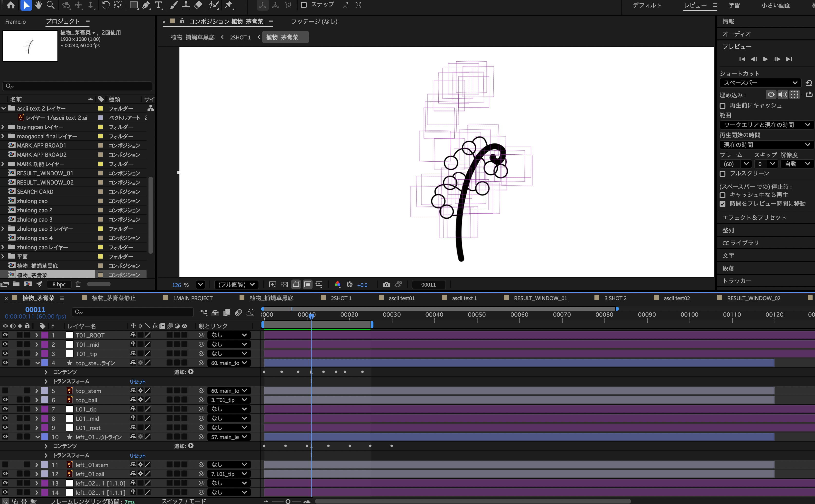
Task: Collapse the top_ste layer 4 twirl
Action: [x=37, y=363]
